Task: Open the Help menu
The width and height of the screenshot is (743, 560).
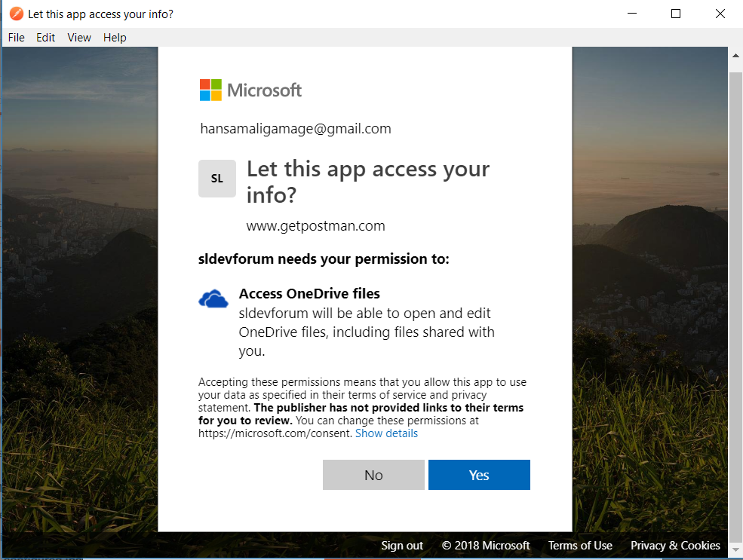Action: [x=115, y=38]
